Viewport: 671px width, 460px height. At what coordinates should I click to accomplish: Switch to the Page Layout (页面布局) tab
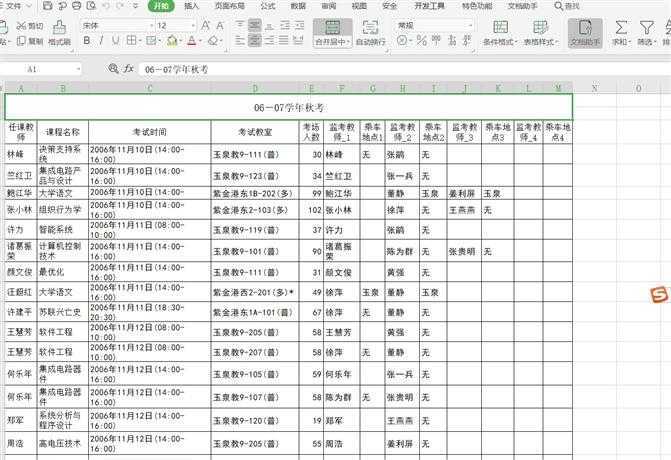(229, 6)
